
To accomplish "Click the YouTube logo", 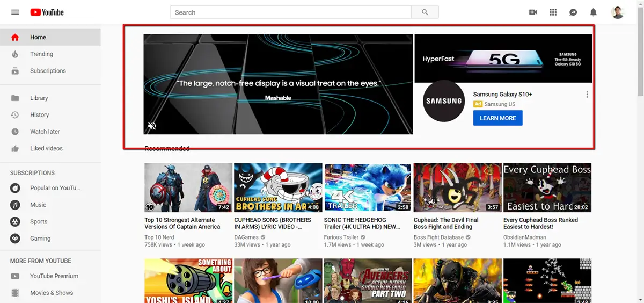I will tap(47, 12).
